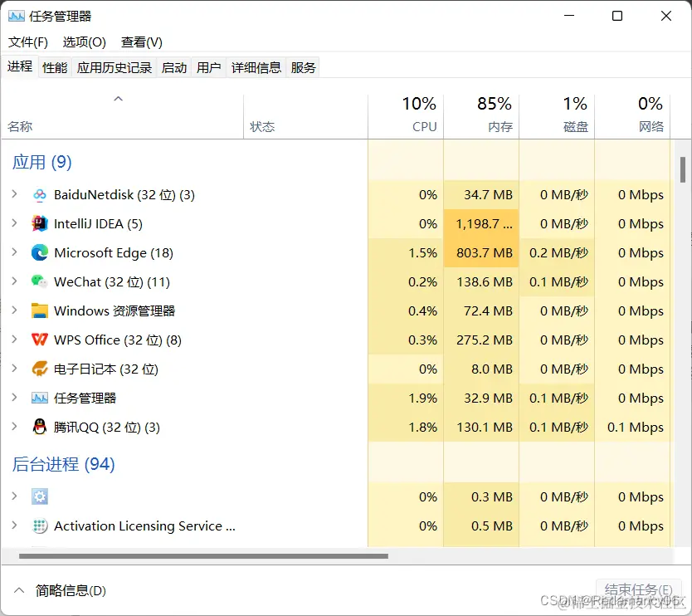Expand the unnamed gear process row
Viewport: 692px width, 616px height.
14,496
